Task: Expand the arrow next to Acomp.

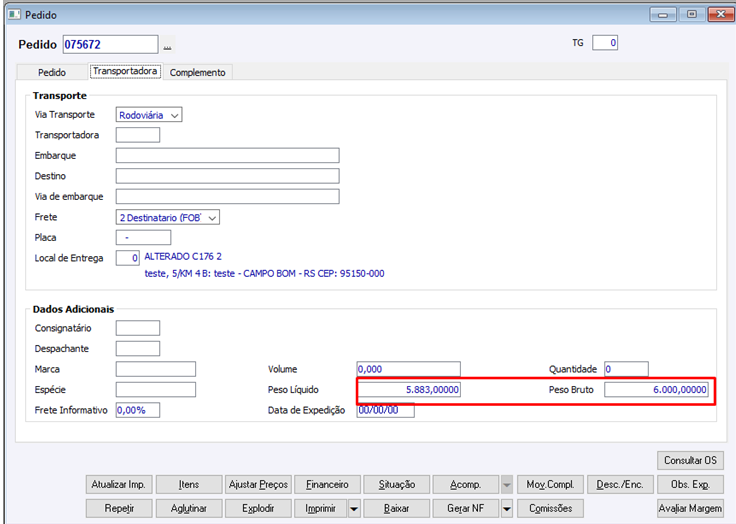Action: [507, 484]
